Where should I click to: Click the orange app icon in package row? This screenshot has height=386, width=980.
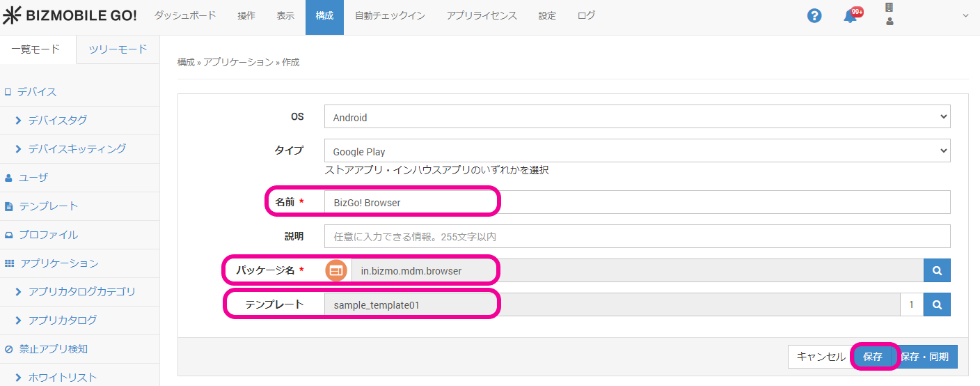pyautogui.click(x=336, y=270)
